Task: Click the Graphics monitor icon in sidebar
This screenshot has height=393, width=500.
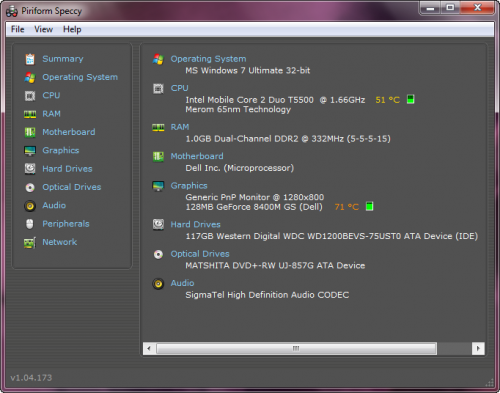Action: [30, 151]
